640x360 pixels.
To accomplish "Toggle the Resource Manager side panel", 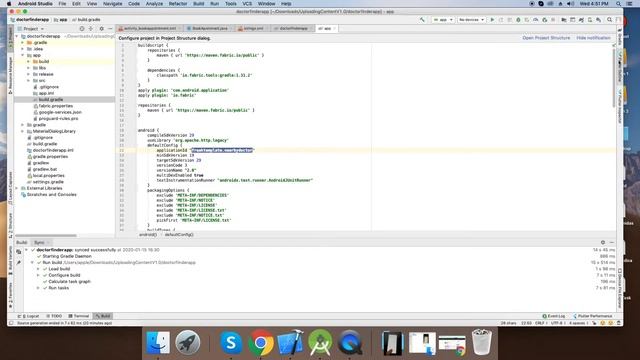I will pos(11,76).
